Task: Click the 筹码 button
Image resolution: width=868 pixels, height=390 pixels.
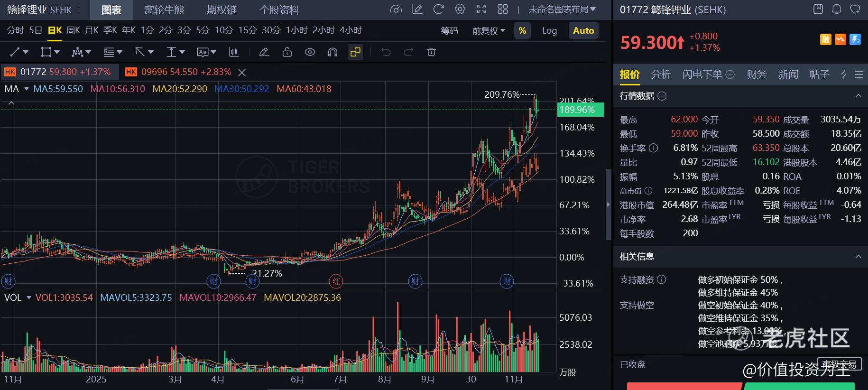Action: click(449, 31)
